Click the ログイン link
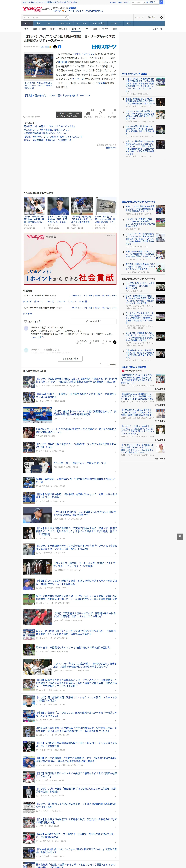 pos(57,11)
